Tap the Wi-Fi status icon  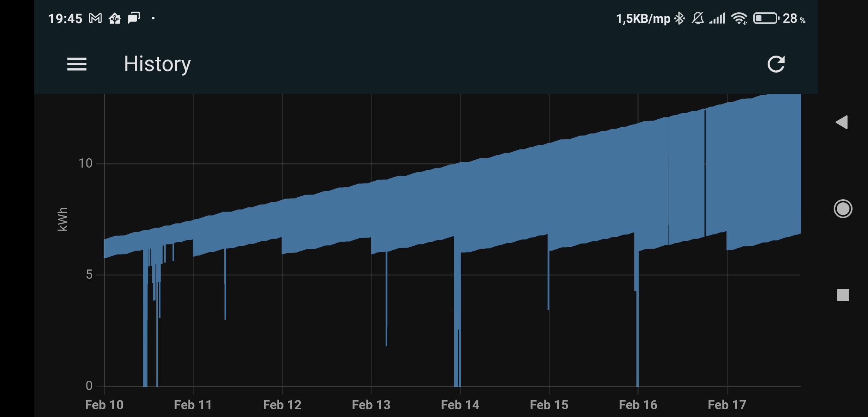coord(739,18)
